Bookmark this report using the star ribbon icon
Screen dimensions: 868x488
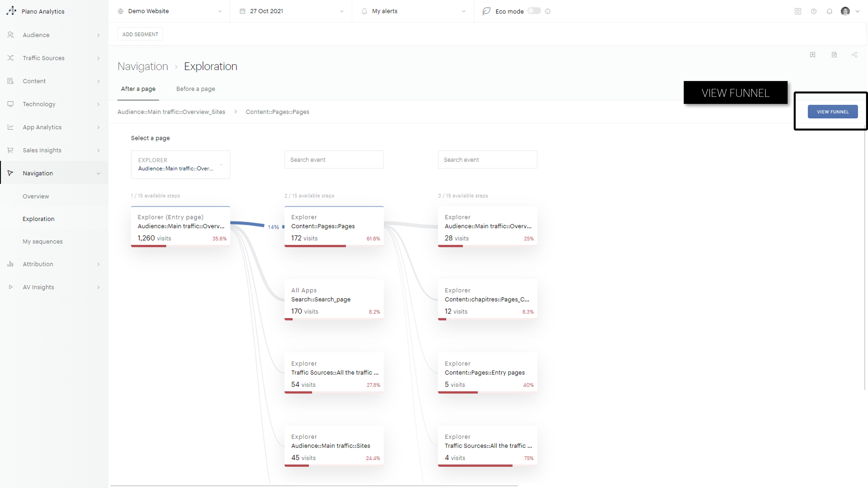[x=813, y=55]
